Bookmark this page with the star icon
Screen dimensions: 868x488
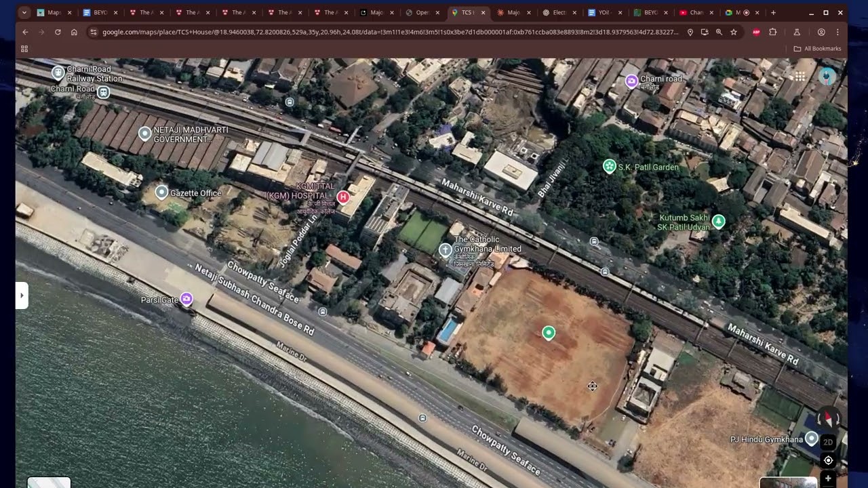pos(733,32)
